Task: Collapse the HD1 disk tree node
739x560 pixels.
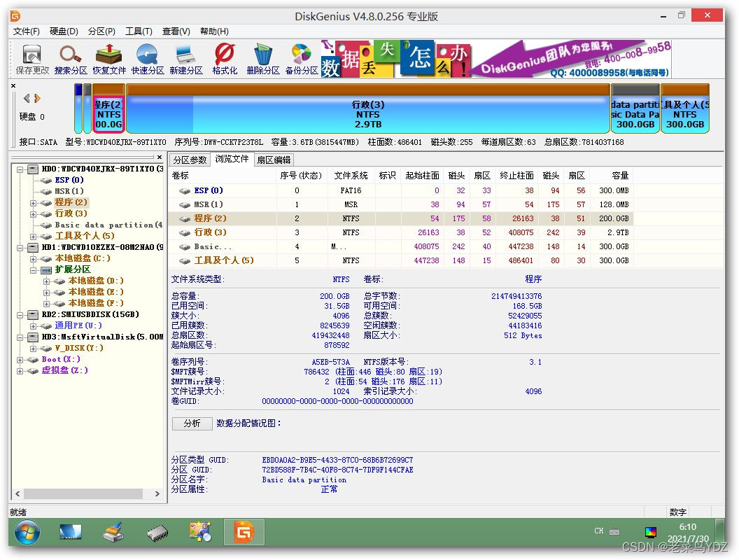Action: (x=20, y=248)
